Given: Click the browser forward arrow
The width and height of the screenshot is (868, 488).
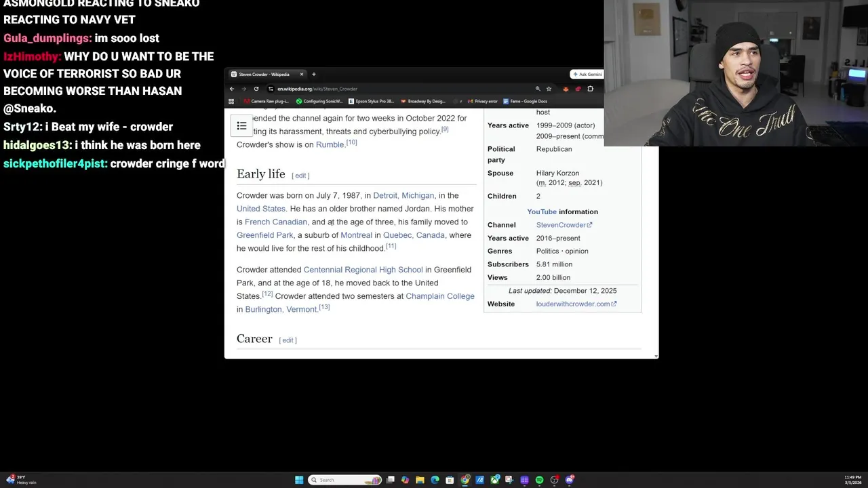Looking at the screenshot, I should 243,89.
